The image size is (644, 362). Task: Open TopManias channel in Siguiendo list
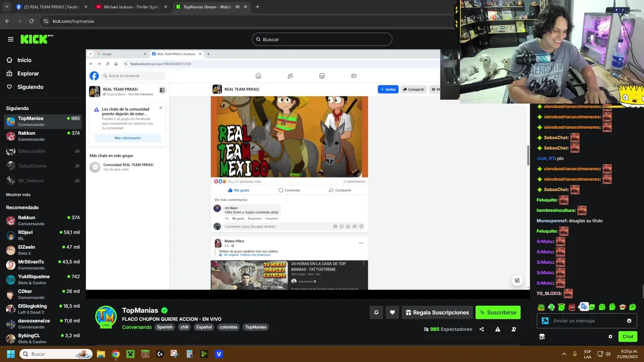coord(43,121)
